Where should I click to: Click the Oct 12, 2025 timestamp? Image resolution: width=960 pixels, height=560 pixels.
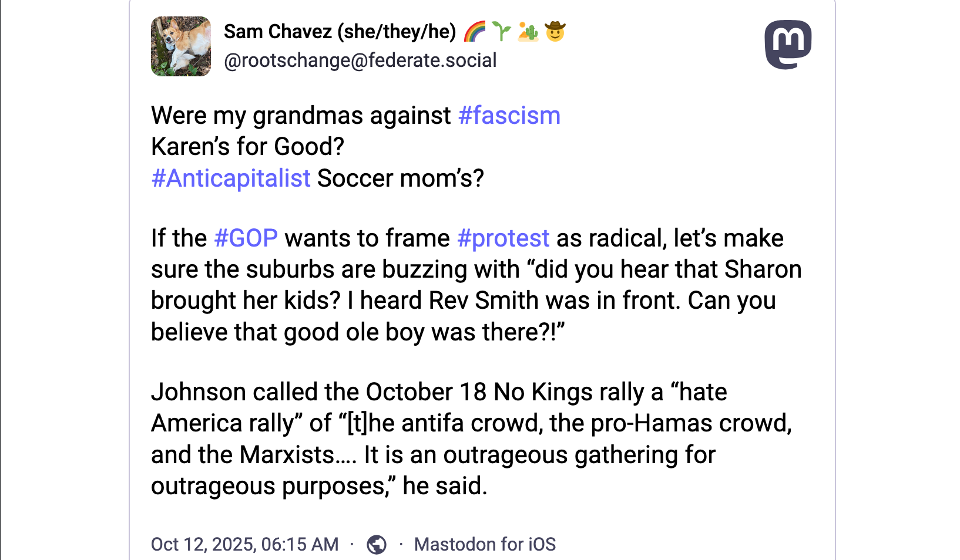point(244,545)
